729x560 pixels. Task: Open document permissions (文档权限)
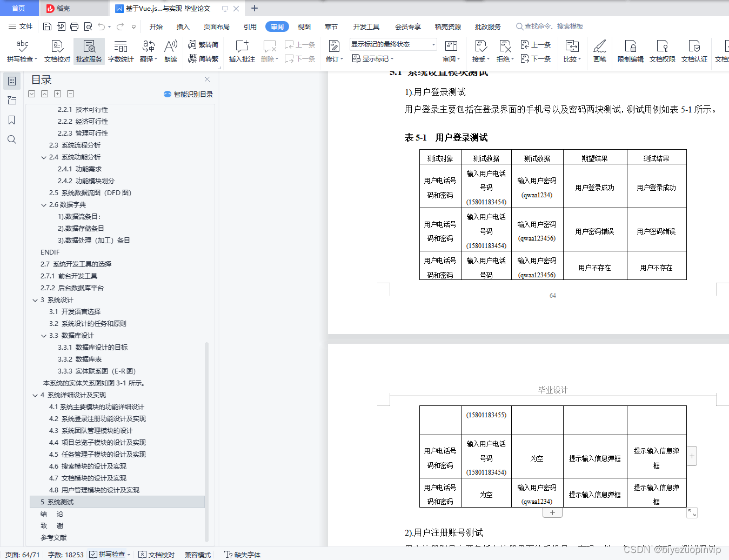(x=663, y=51)
